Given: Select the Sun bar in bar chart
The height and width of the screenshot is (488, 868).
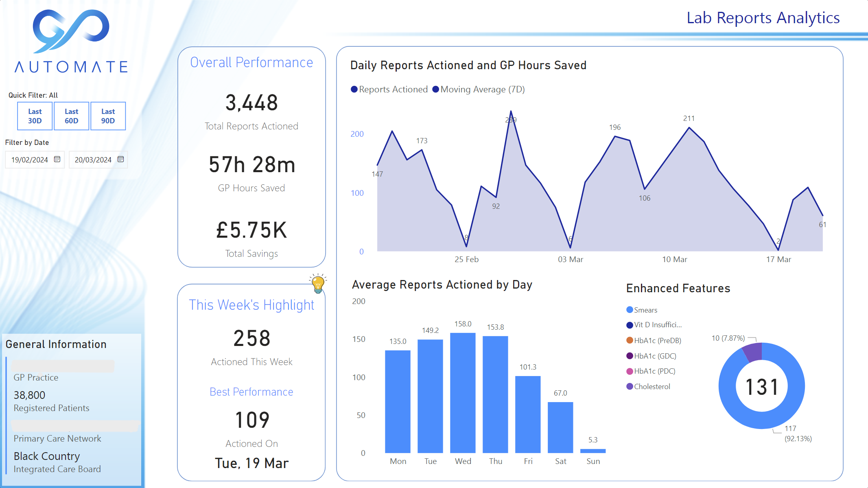Looking at the screenshot, I should coord(593,451).
